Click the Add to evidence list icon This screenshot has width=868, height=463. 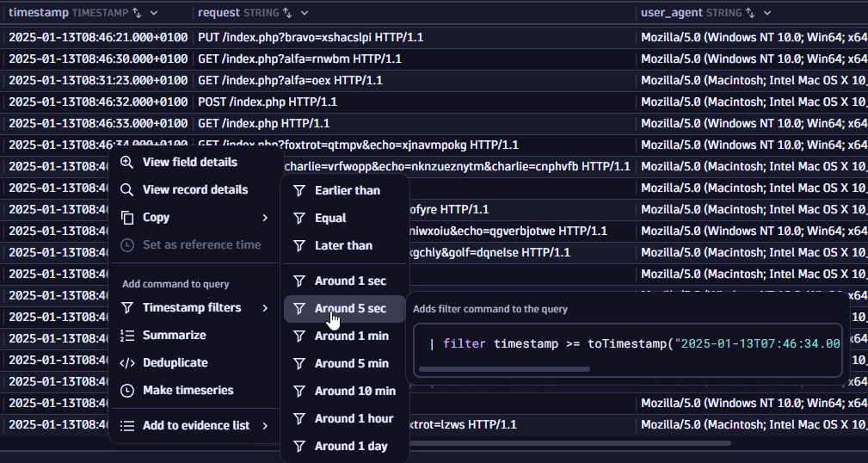(x=126, y=426)
